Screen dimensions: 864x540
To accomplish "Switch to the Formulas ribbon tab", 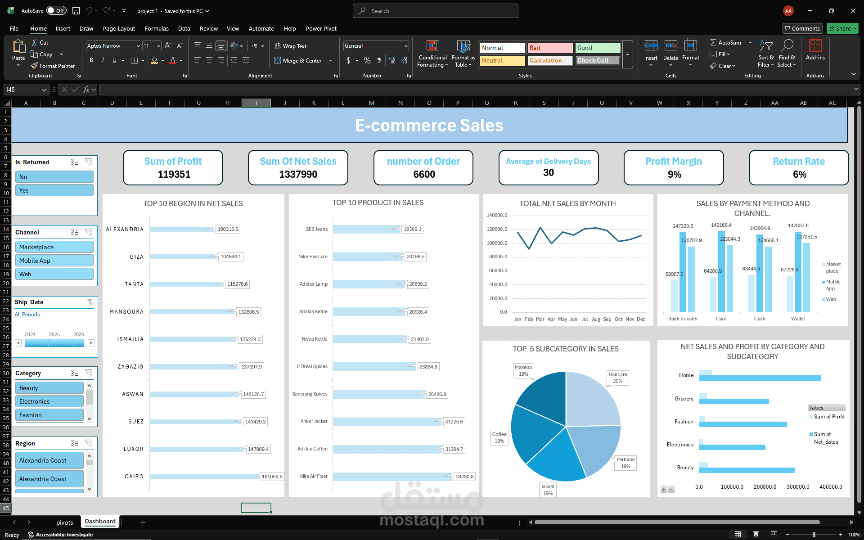I will (156, 29).
